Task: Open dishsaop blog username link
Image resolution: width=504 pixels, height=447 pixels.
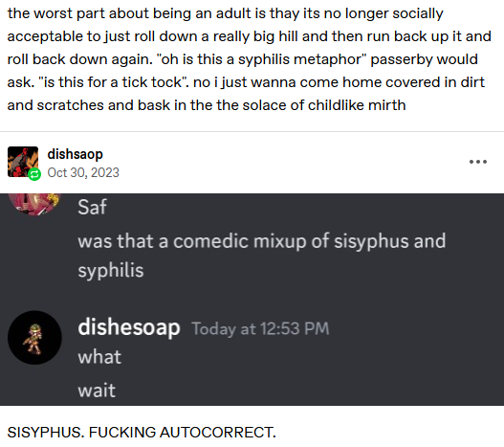Action: click(x=76, y=154)
